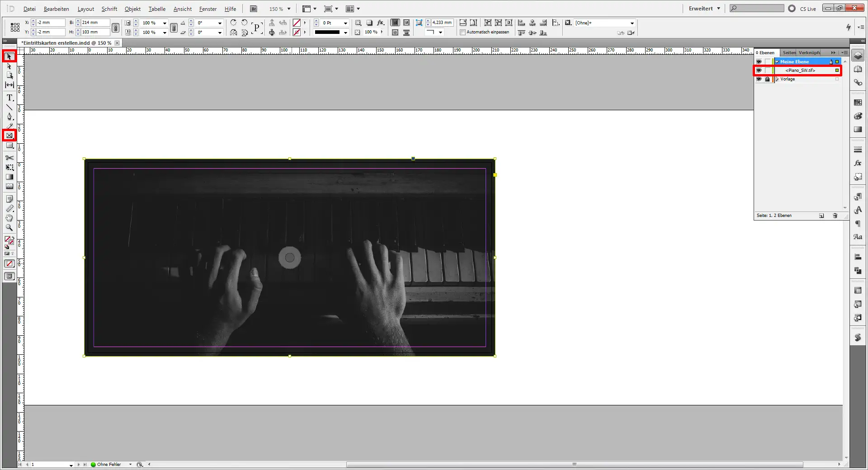Select the Type tool
Image resolution: width=868 pixels, height=470 pixels.
(x=9, y=98)
